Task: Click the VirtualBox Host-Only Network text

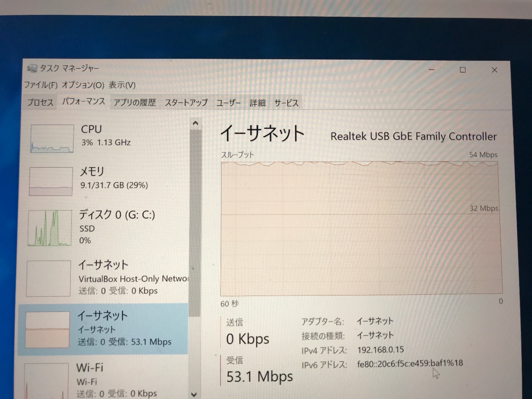Action: pos(133,279)
